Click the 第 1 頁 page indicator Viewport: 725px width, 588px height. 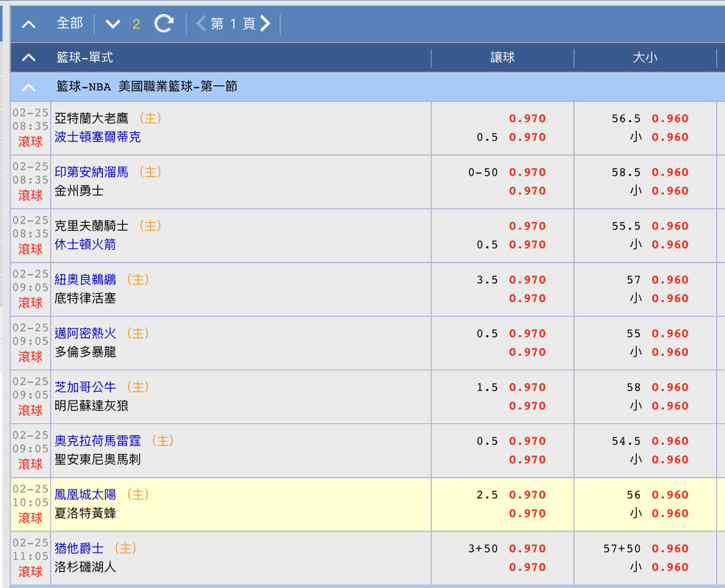pos(233,24)
